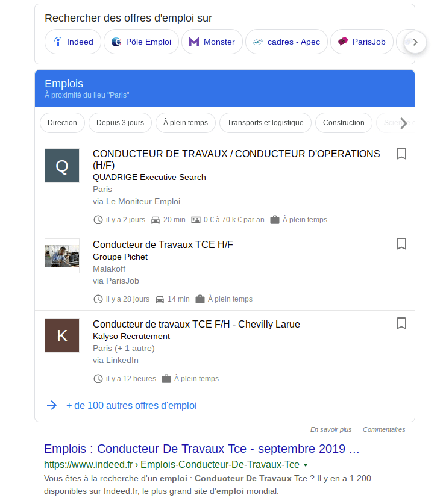Click the Monster M logo icon
Image resolution: width=443 pixels, height=504 pixels.
point(194,42)
